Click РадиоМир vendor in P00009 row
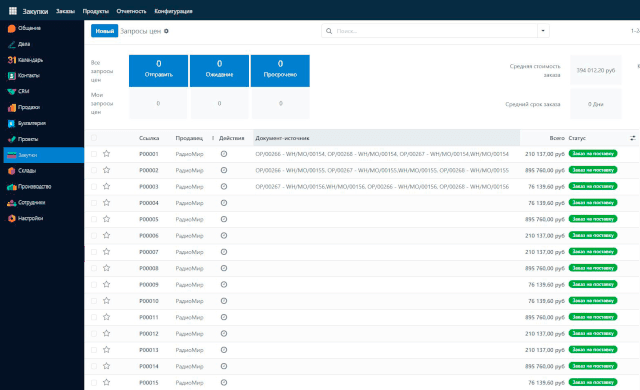The image size is (640, 390). pyautogui.click(x=189, y=285)
